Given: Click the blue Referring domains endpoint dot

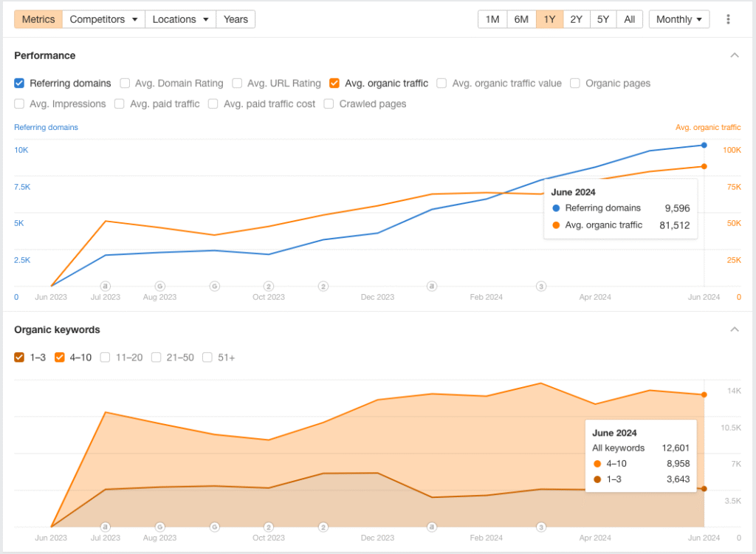Looking at the screenshot, I should pyautogui.click(x=704, y=146).
